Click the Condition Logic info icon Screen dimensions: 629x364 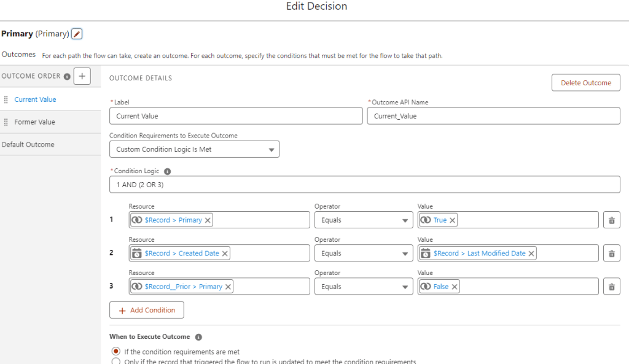pos(168,172)
